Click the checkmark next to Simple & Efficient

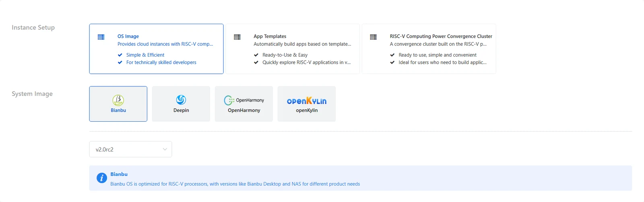click(120, 55)
